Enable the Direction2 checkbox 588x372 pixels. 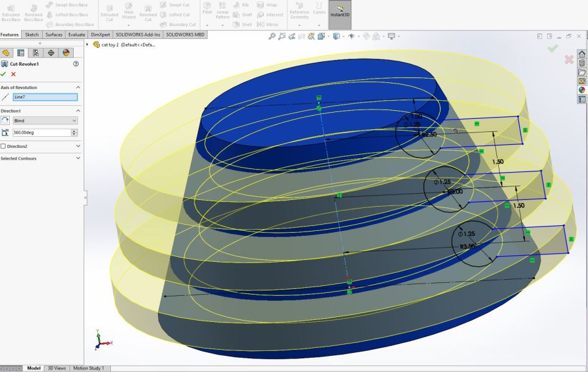click(x=4, y=146)
